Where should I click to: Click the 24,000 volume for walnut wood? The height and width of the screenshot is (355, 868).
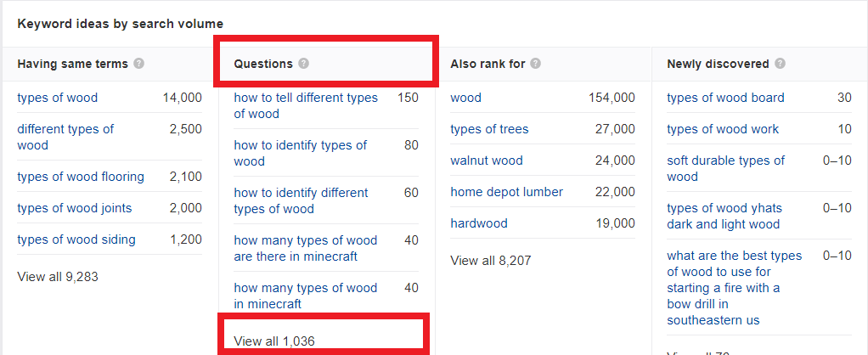(616, 161)
